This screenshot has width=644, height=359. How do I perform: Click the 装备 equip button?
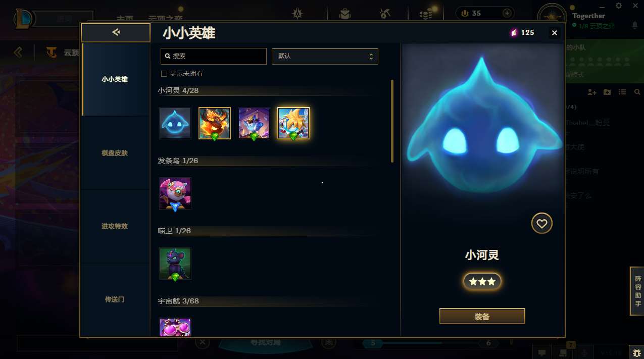[482, 317]
